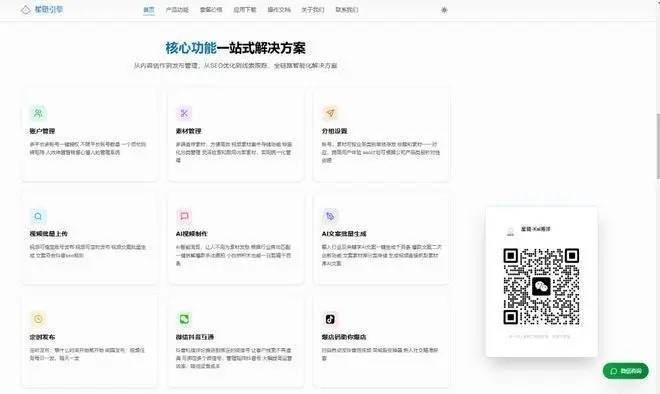The width and height of the screenshot is (660, 394).
Task: Click the 核心功能一站式解决方案 heading
Action: coord(235,48)
